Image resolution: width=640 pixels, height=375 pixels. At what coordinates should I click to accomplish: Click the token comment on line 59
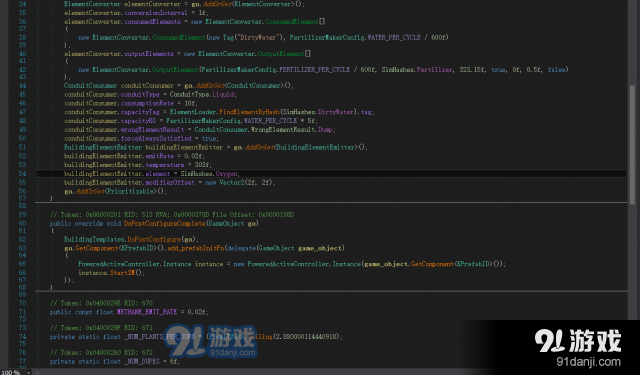[171, 215]
